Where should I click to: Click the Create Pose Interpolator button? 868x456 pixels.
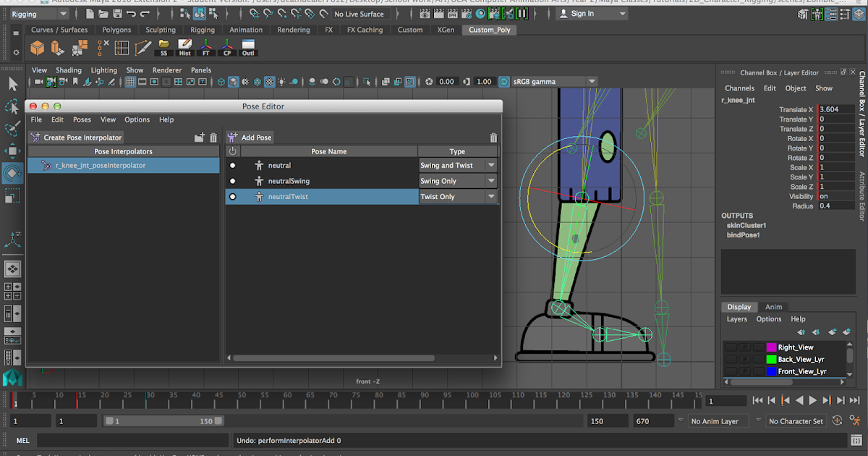click(x=74, y=137)
